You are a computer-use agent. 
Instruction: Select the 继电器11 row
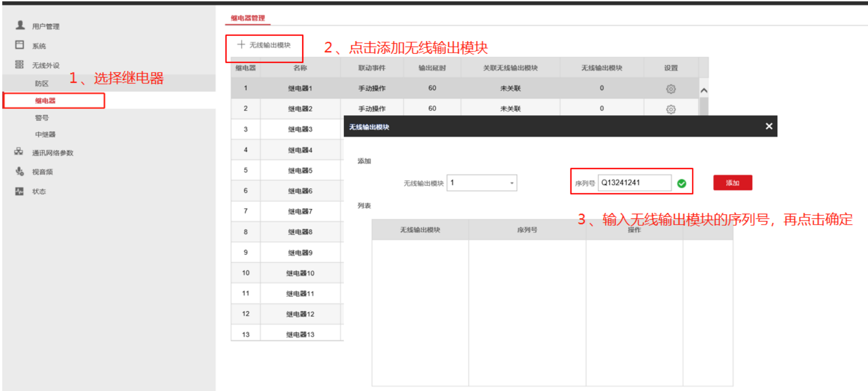click(x=288, y=294)
